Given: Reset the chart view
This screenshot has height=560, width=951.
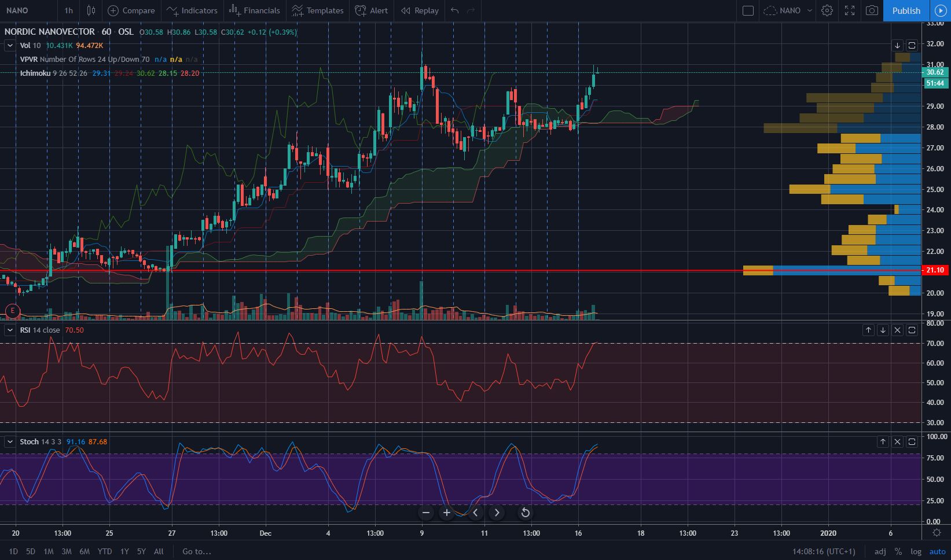Looking at the screenshot, I should tap(525, 513).
